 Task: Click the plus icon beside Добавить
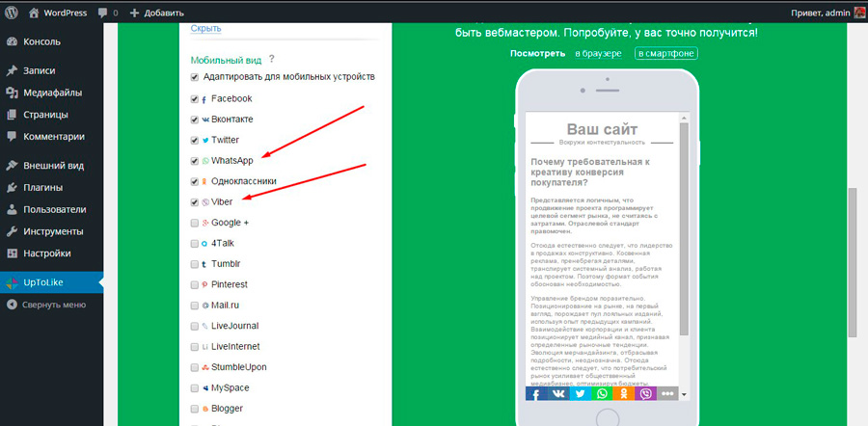tap(134, 13)
